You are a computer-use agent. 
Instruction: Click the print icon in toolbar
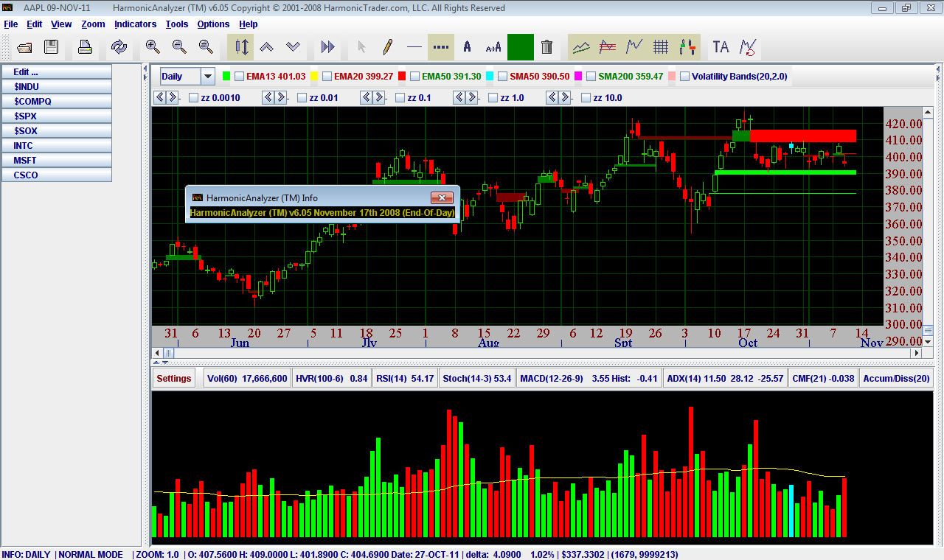tap(86, 47)
